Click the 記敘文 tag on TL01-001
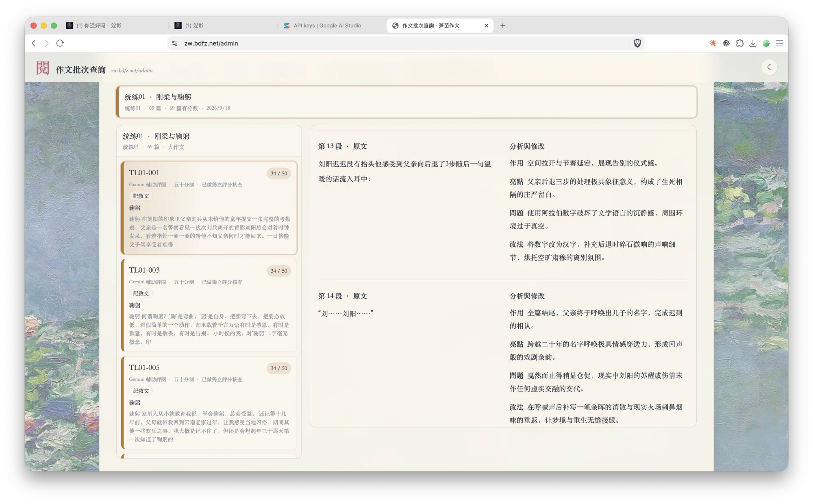This screenshot has width=813, height=504. pos(141,196)
